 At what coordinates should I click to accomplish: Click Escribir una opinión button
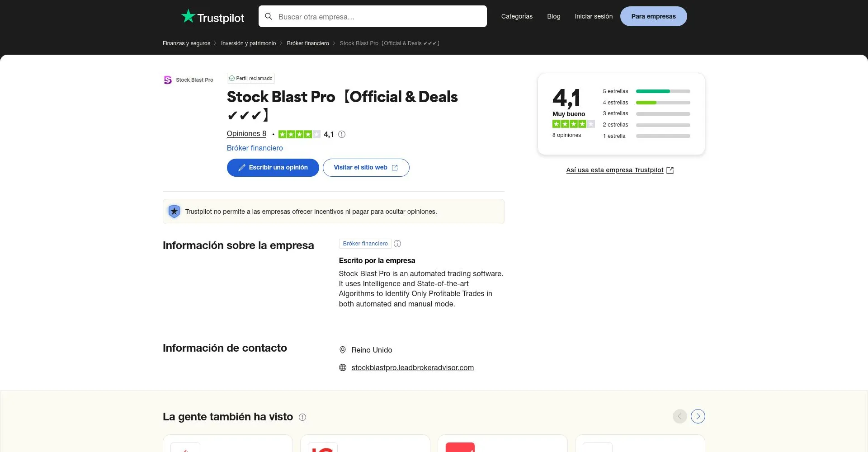(273, 168)
